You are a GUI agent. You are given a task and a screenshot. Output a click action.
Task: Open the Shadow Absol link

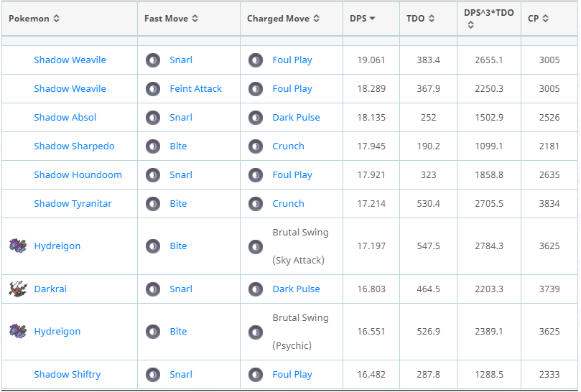pyautogui.click(x=65, y=118)
